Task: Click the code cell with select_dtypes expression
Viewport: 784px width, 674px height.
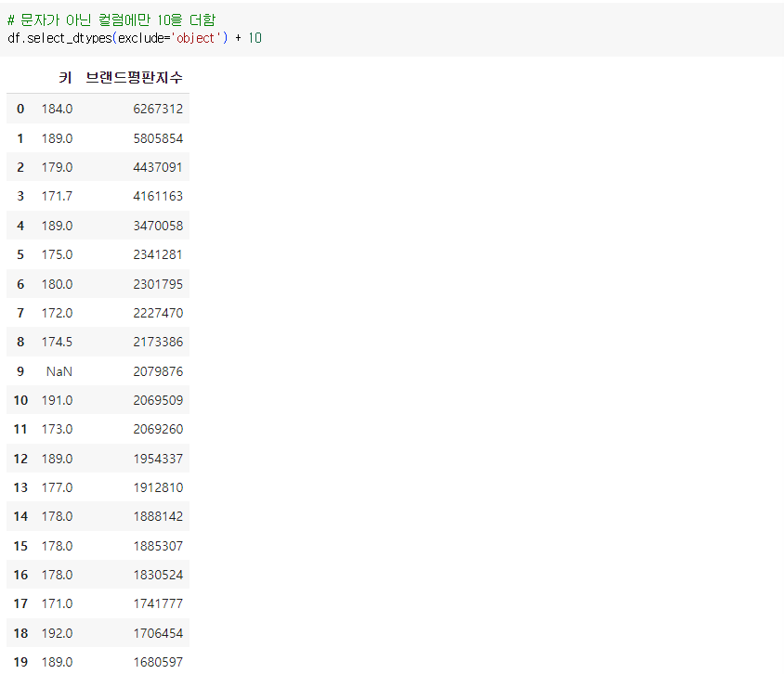Action: [392, 30]
